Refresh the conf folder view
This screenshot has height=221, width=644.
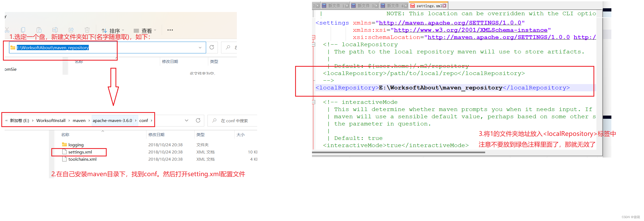198,120
